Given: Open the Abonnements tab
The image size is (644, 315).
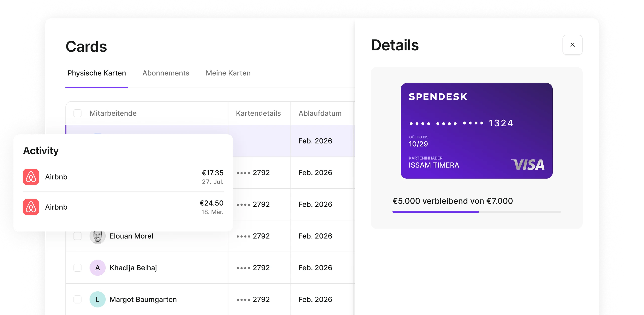Looking at the screenshot, I should tap(166, 73).
